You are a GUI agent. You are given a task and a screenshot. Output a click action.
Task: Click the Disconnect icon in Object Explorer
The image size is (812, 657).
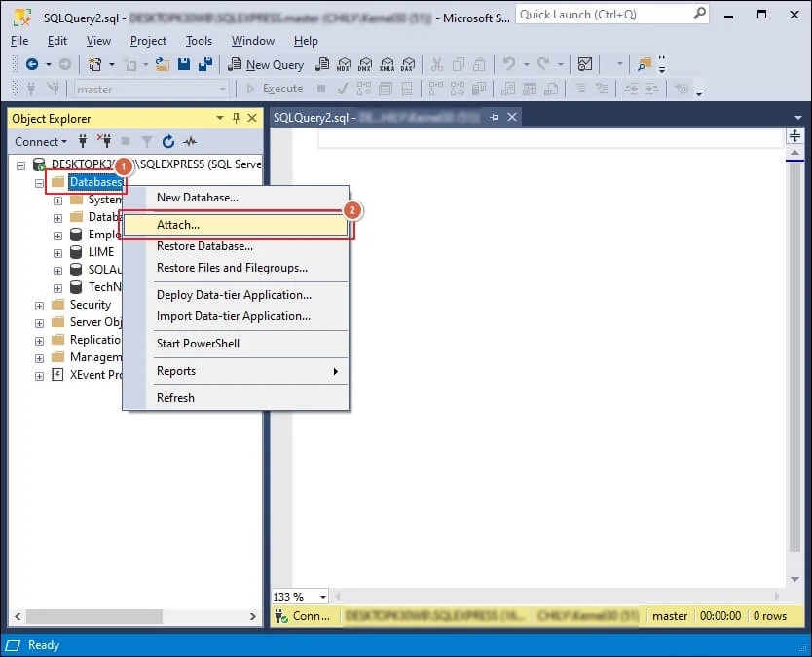coord(104,141)
